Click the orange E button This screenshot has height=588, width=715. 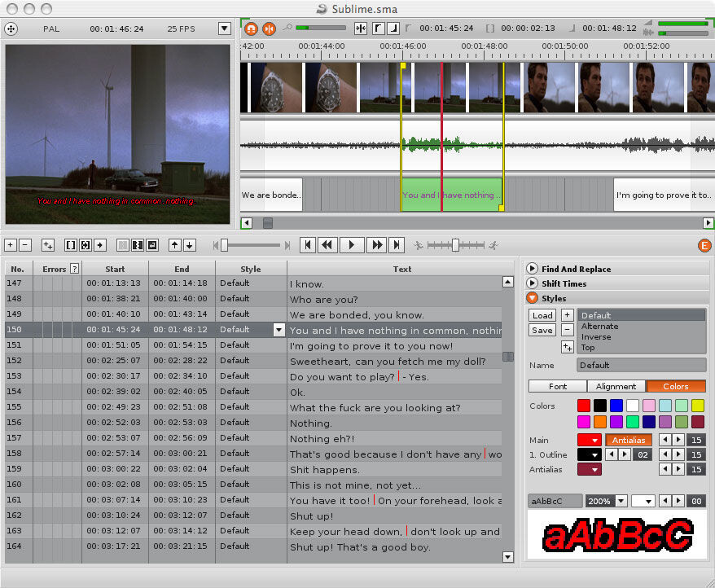tap(704, 245)
